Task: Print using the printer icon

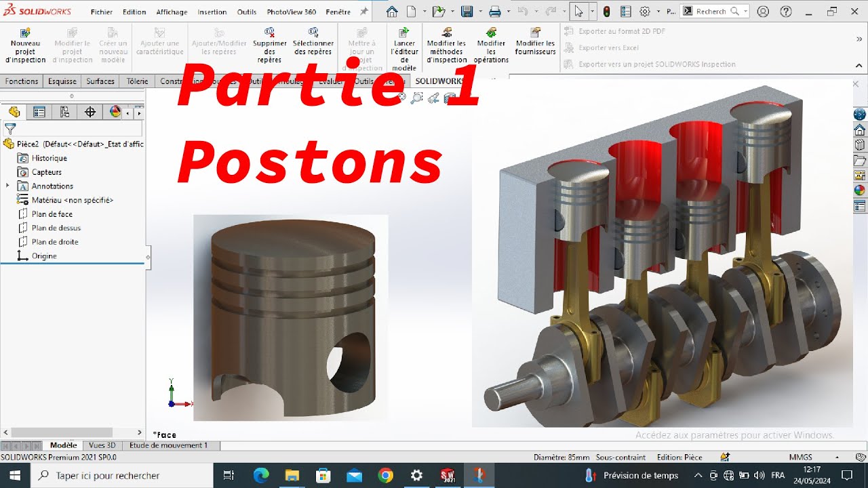Action: (x=495, y=12)
